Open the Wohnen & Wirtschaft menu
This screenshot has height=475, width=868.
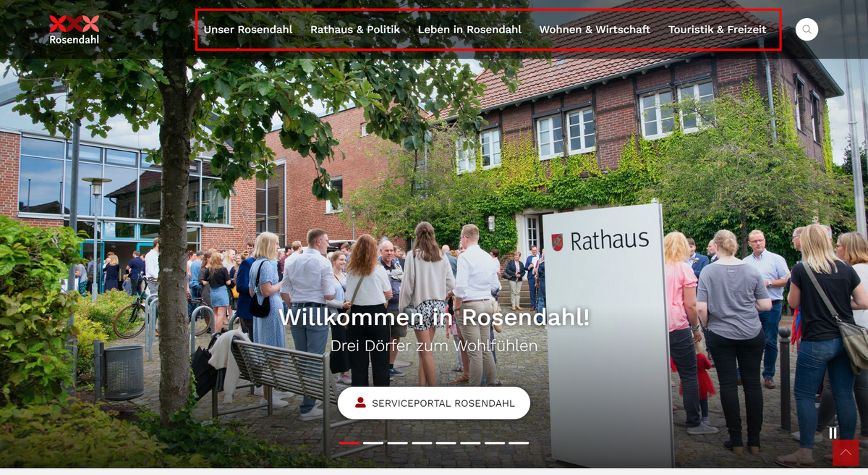tap(595, 30)
